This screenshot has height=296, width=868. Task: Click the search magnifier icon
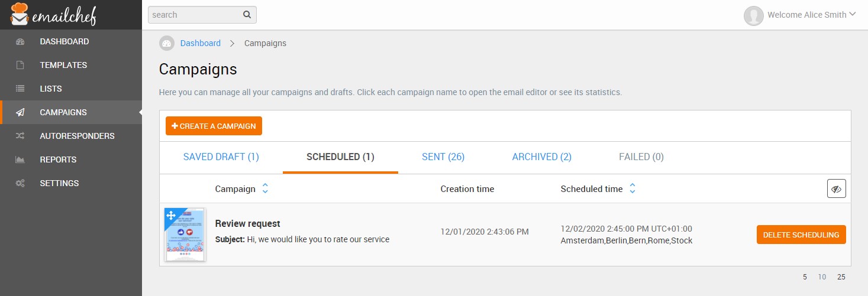[247, 15]
